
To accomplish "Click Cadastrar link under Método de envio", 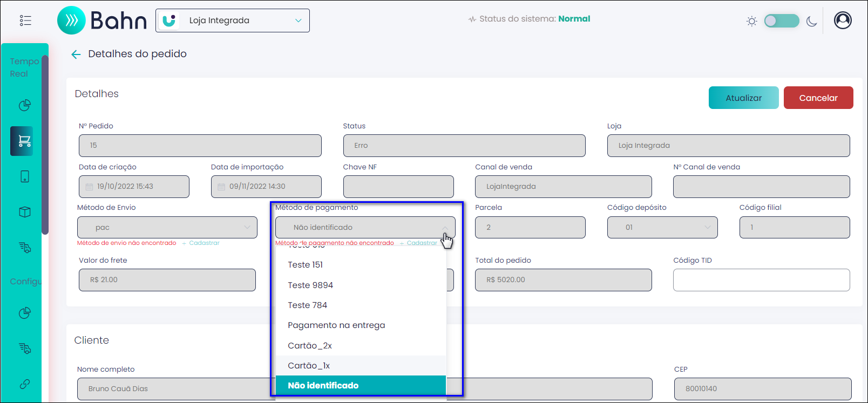I will pos(204,243).
